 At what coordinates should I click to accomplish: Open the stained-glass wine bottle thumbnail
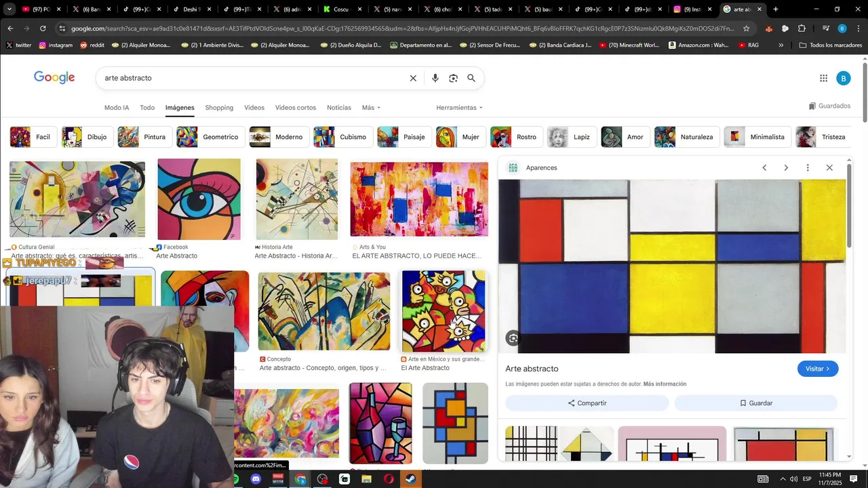click(380, 423)
